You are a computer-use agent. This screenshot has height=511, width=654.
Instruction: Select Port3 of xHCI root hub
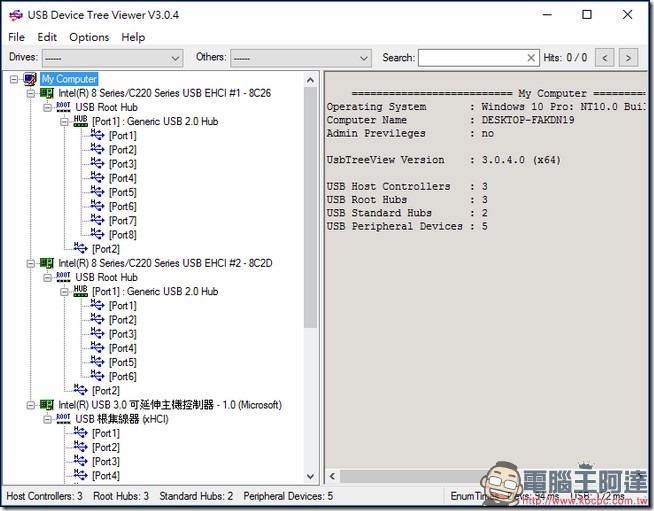pos(106,462)
